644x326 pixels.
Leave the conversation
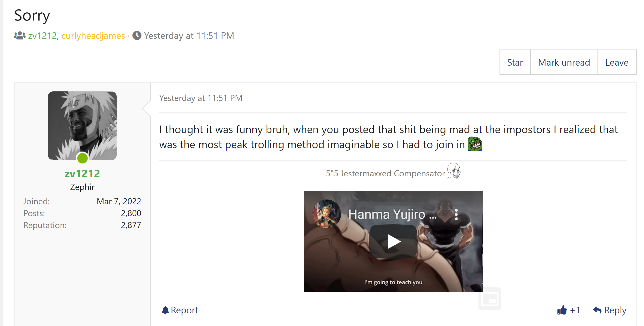point(617,62)
